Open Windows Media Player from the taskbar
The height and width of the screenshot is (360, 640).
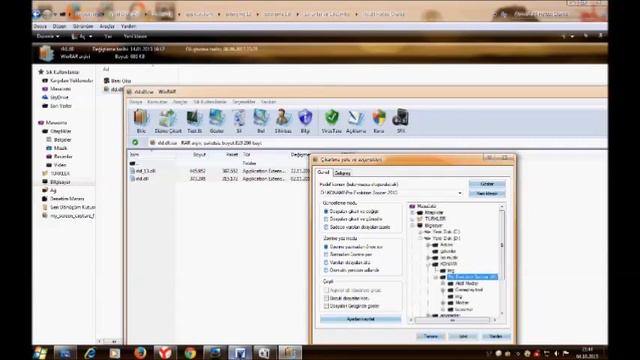115,353
